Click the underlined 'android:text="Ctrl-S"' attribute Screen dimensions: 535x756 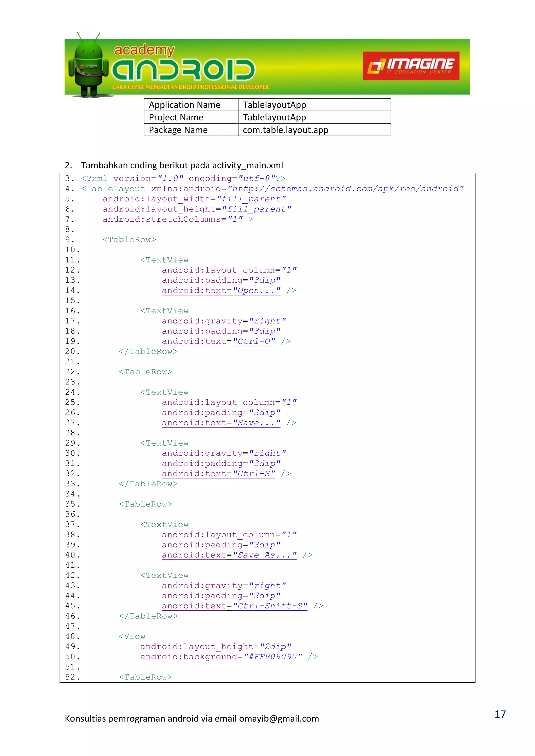tap(218, 474)
